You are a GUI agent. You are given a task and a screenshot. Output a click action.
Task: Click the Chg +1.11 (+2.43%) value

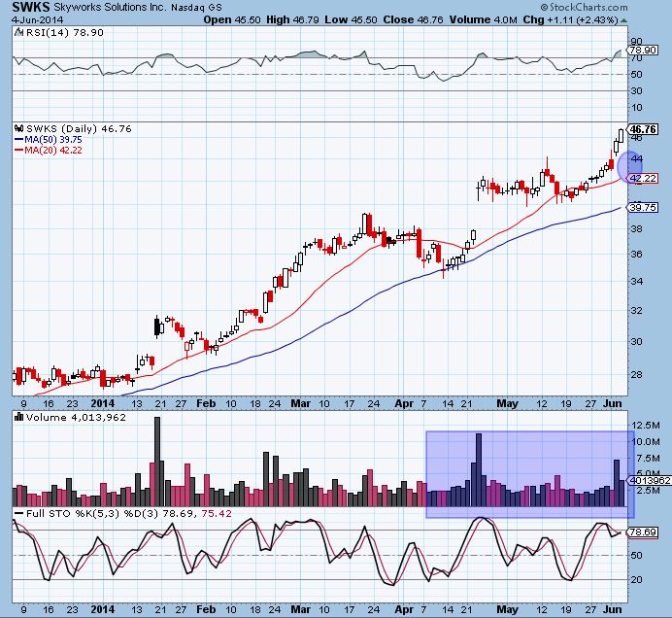[x=570, y=19]
